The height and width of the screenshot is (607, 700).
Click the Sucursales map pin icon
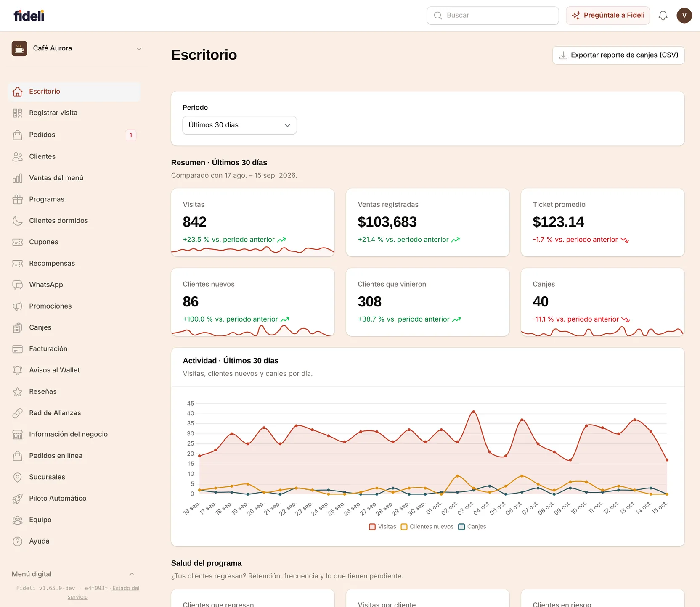pos(17,478)
